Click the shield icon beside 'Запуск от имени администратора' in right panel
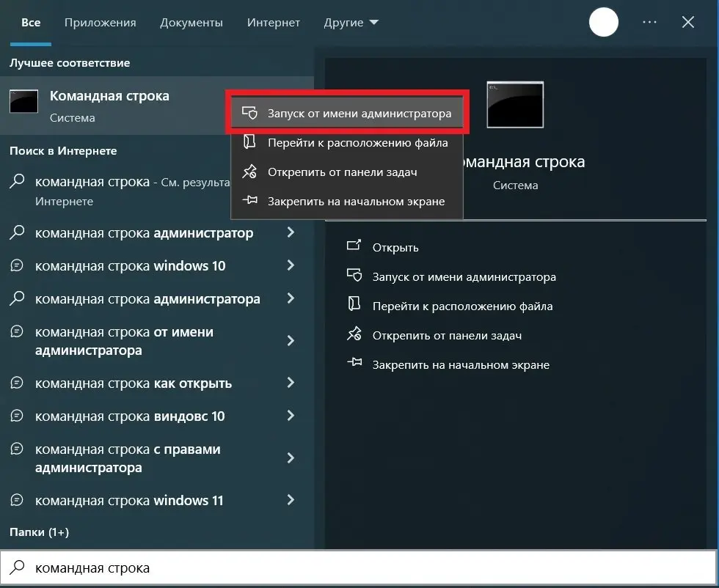 354,277
